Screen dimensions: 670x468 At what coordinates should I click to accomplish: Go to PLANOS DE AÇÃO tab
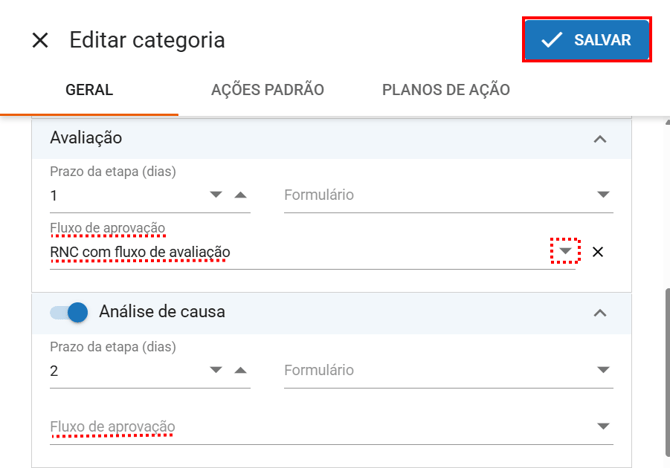(x=446, y=90)
